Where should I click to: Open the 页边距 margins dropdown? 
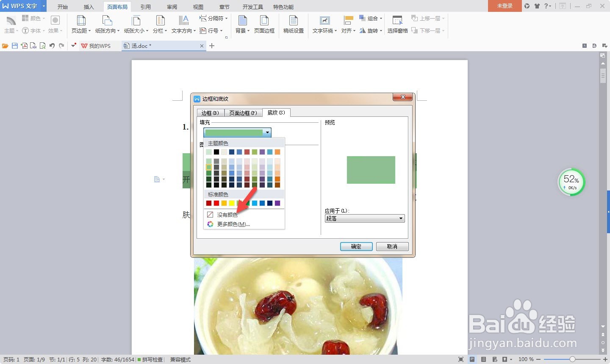[81, 24]
